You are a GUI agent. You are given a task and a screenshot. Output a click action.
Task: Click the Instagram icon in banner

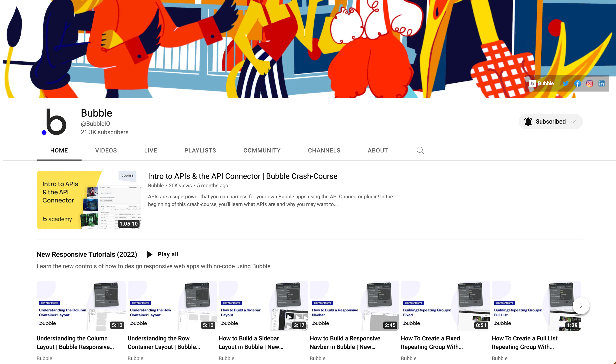coord(589,84)
